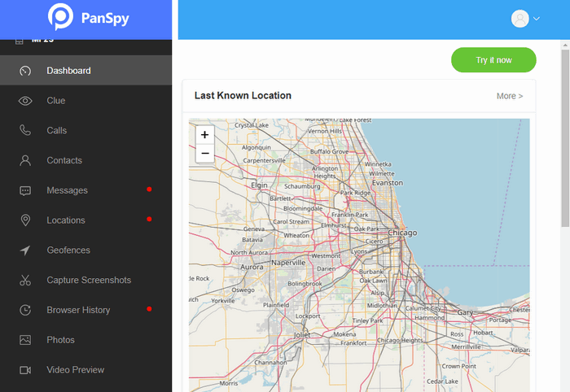Click the Calls phone icon

point(25,130)
